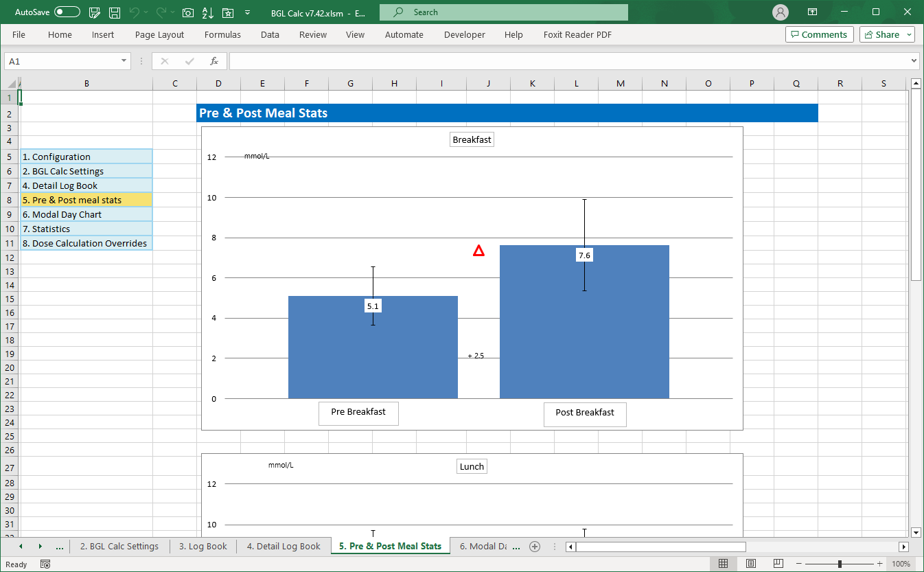The height and width of the screenshot is (572, 924).
Task: Switch to the View tab
Action: click(355, 34)
